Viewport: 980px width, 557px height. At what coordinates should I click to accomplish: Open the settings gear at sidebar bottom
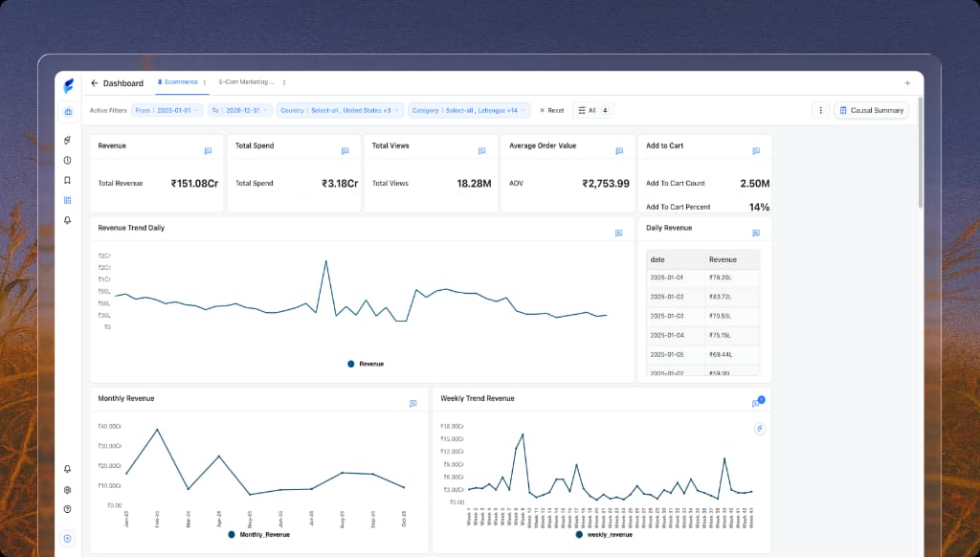point(66,489)
